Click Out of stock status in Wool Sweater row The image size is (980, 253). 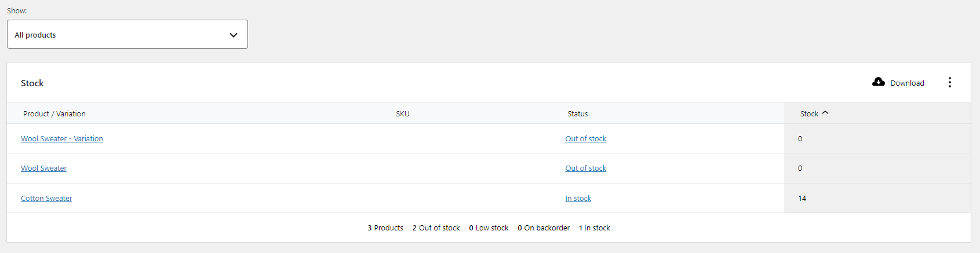[586, 168]
